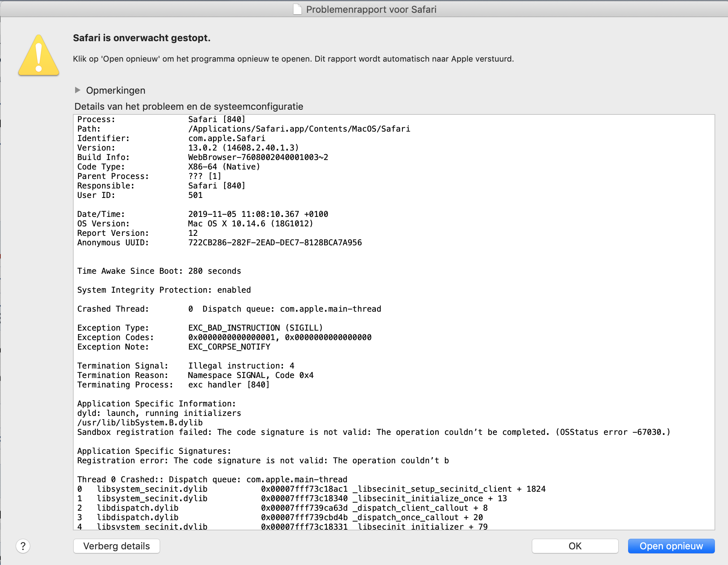Click the Path value '/Applications/Safari.app/Contents/MacOS/Safari'
Image resolution: width=728 pixels, height=565 pixels.
pyautogui.click(x=299, y=129)
